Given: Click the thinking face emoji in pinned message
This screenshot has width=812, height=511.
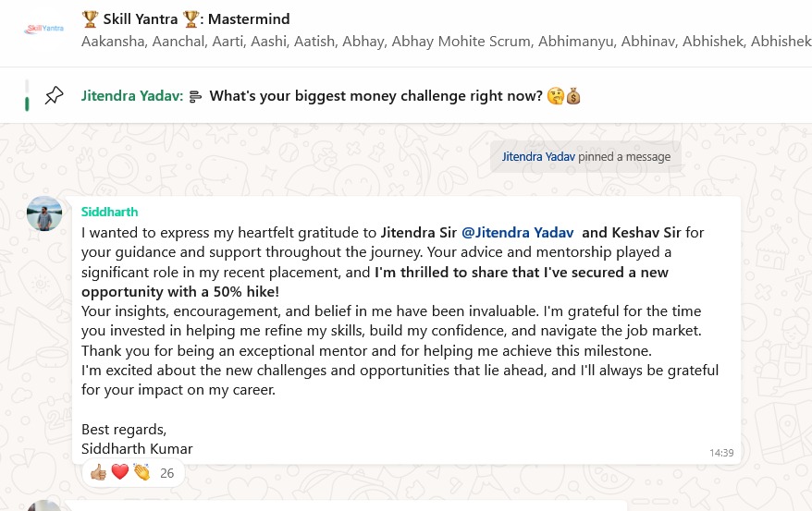Looking at the screenshot, I should pyautogui.click(x=556, y=96).
